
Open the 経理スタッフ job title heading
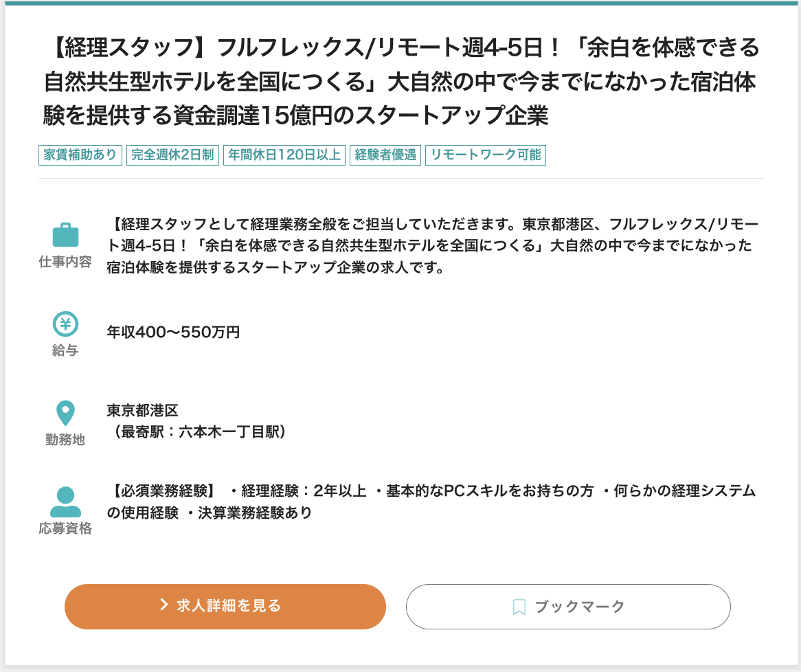click(x=401, y=82)
